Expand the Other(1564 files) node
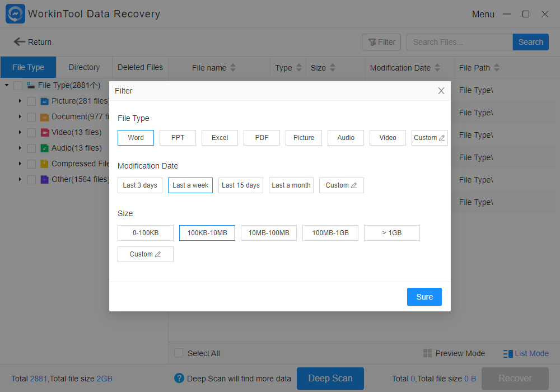Viewport: 560px width, 392px height. click(x=20, y=180)
